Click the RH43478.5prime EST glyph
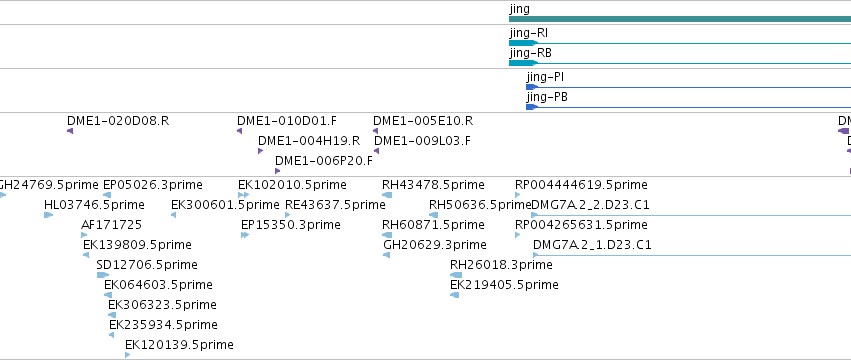851x360 pixels. point(387,195)
